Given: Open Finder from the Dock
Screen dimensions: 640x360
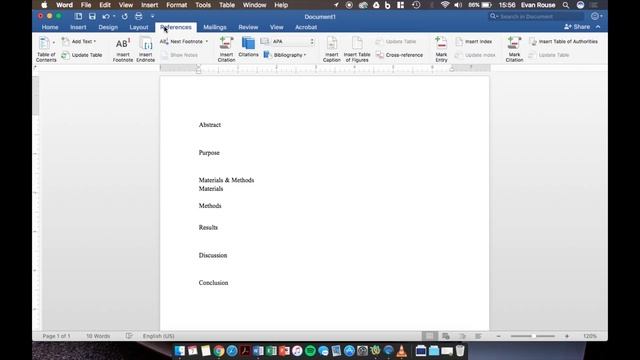Looking at the screenshot, I should 180,351.
